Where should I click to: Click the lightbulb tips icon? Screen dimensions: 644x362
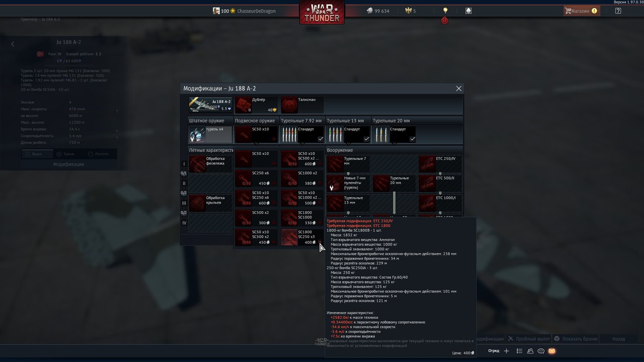[445, 11]
